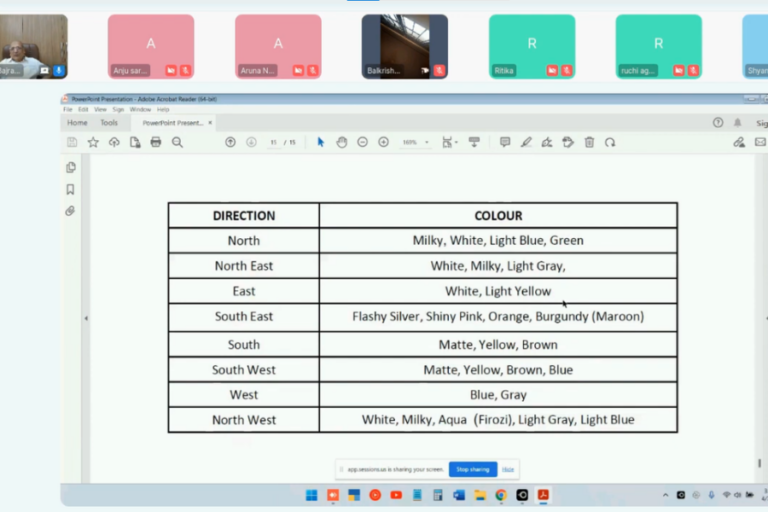This screenshot has height=512, width=768.
Task: Collapse the left navigation pane arrow
Action: (86, 318)
